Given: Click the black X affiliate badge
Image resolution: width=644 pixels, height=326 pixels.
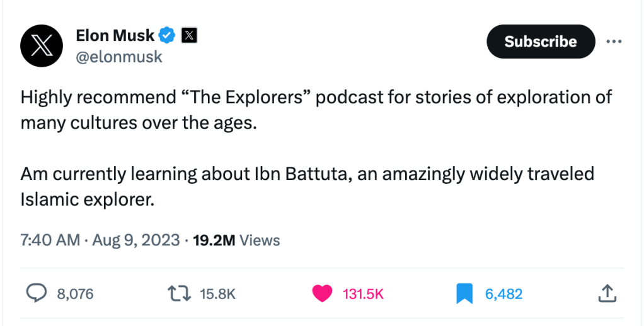Looking at the screenshot, I should [189, 36].
